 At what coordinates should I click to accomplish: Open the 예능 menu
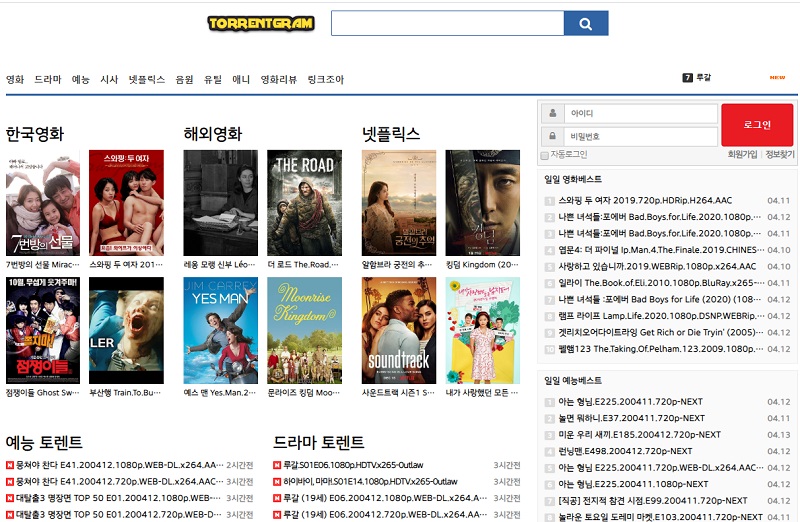(x=81, y=80)
